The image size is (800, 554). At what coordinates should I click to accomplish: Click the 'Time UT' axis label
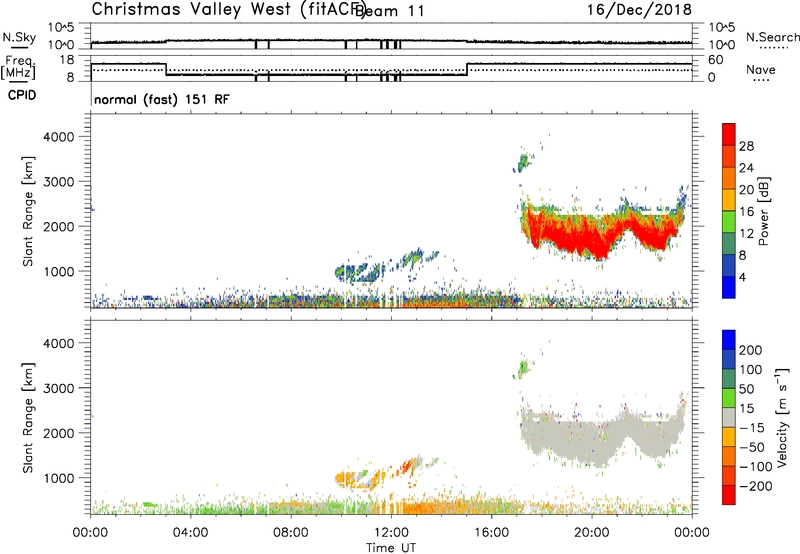point(391,548)
